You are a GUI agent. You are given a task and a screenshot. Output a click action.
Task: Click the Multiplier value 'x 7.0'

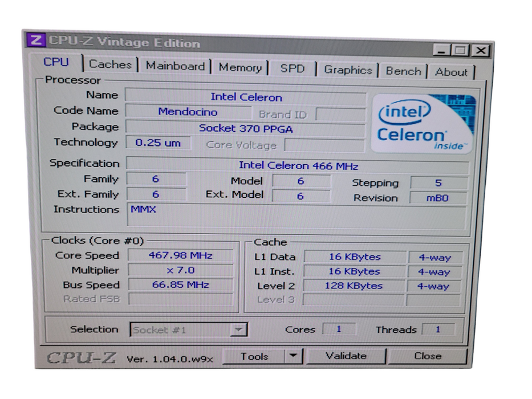click(x=181, y=270)
